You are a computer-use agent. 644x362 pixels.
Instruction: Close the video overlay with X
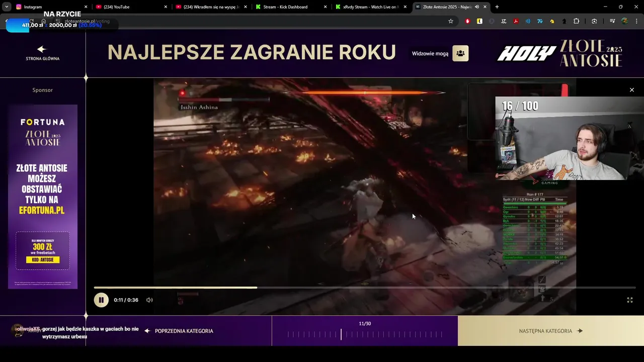coord(632,90)
